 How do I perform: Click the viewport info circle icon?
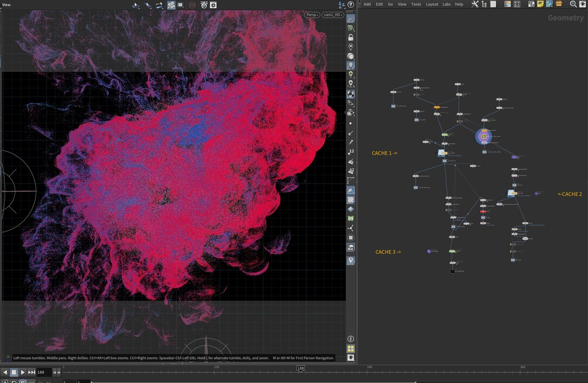pos(350,339)
